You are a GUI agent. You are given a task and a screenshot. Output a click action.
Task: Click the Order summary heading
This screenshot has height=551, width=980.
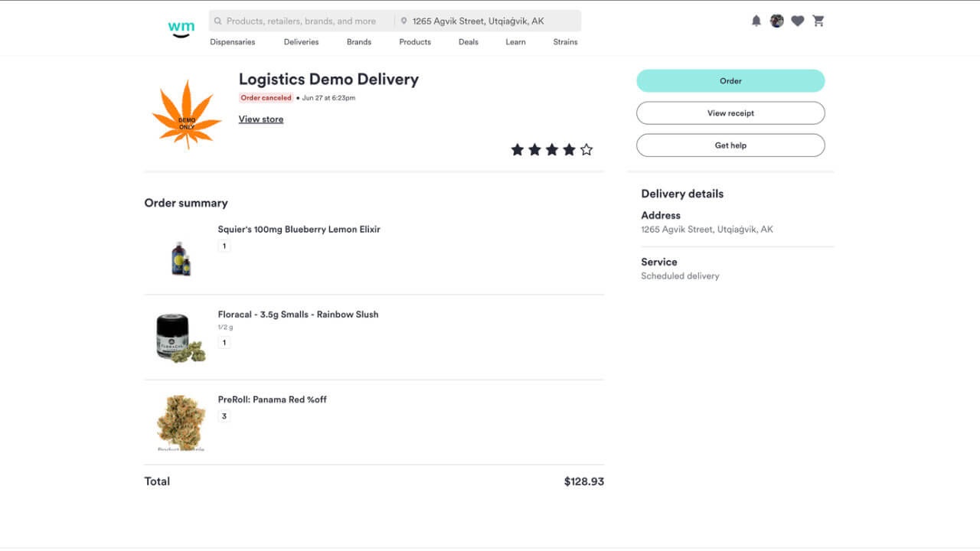[x=186, y=203]
